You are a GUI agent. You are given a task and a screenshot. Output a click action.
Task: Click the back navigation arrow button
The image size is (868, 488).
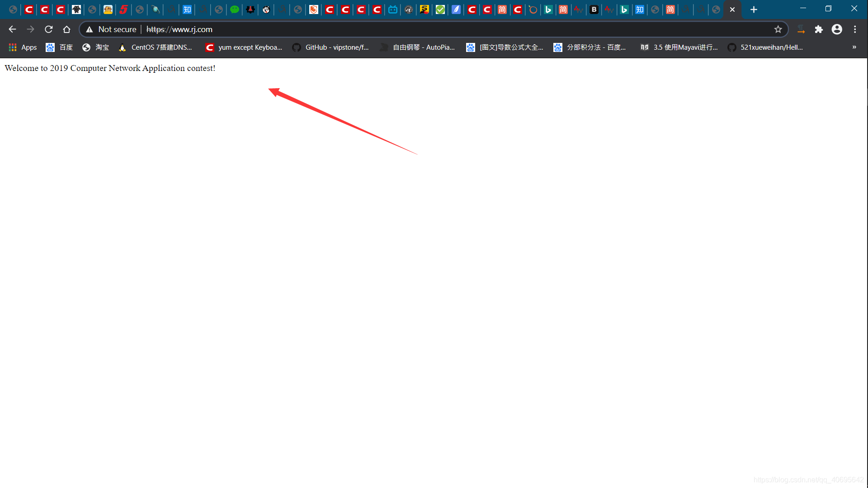11,29
